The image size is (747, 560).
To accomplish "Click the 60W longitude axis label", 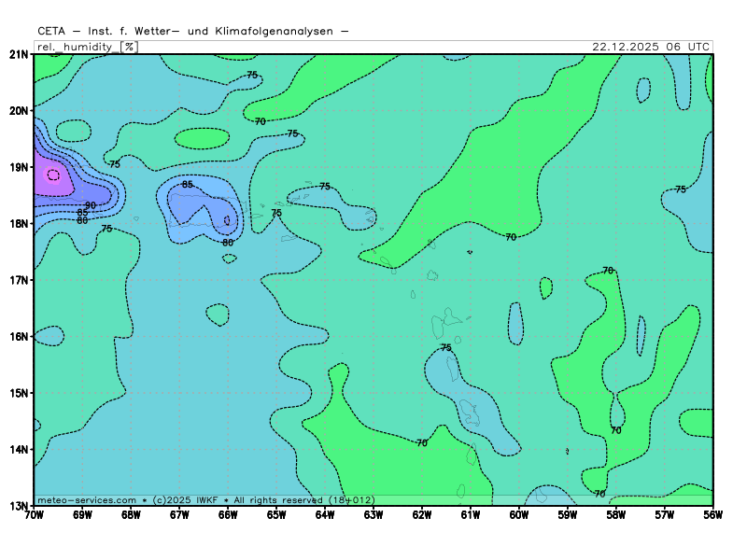I will pyautogui.click(x=519, y=515).
